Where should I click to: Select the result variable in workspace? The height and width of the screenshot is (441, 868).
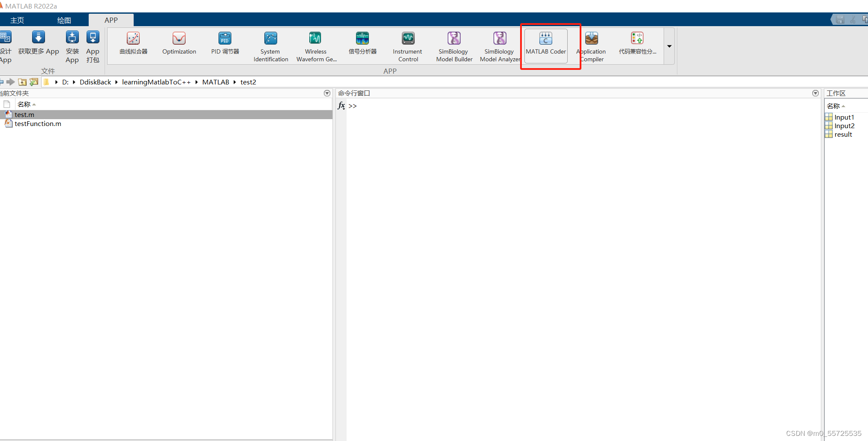click(x=842, y=134)
